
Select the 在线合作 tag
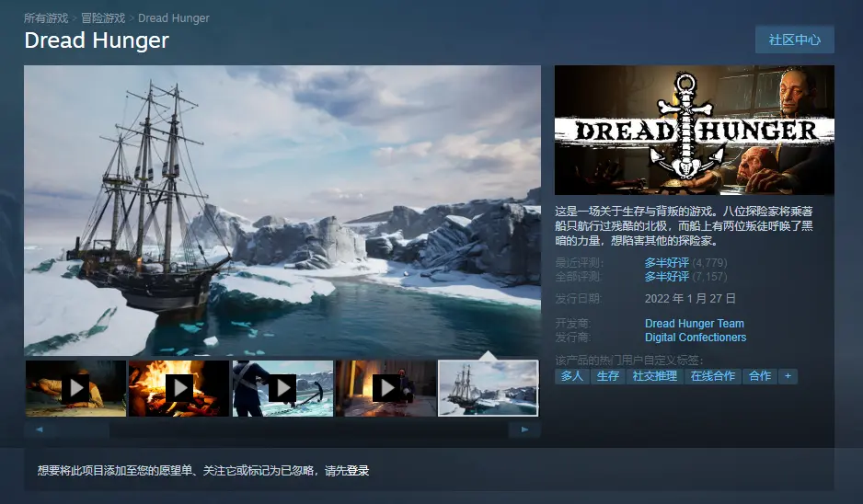click(713, 376)
